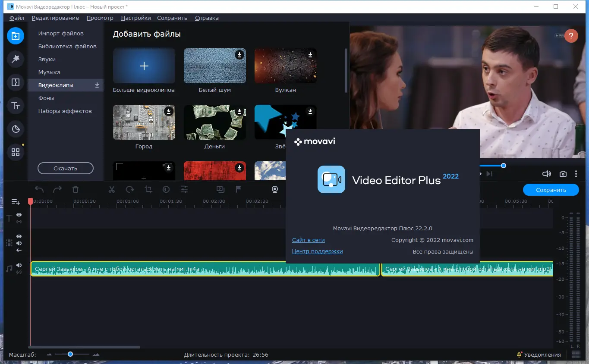Open clip color adjustments

(x=166, y=189)
